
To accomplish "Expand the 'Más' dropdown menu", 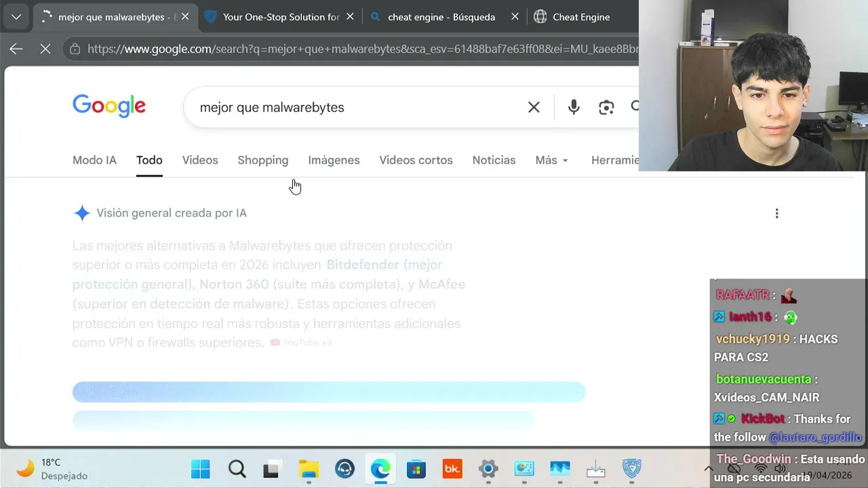I will click(x=551, y=160).
